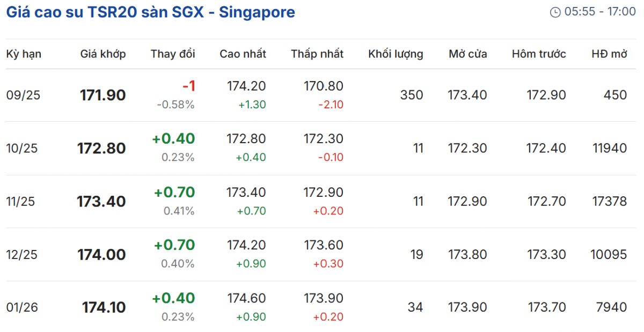Click the HĐ mở column header
Screen dimensions: 644x332
pyautogui.click(x=609, y=54)
